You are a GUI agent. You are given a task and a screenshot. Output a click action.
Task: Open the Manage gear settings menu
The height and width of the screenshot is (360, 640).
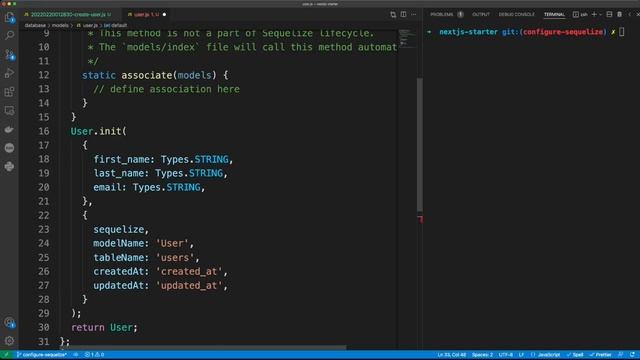coord(9,340)
